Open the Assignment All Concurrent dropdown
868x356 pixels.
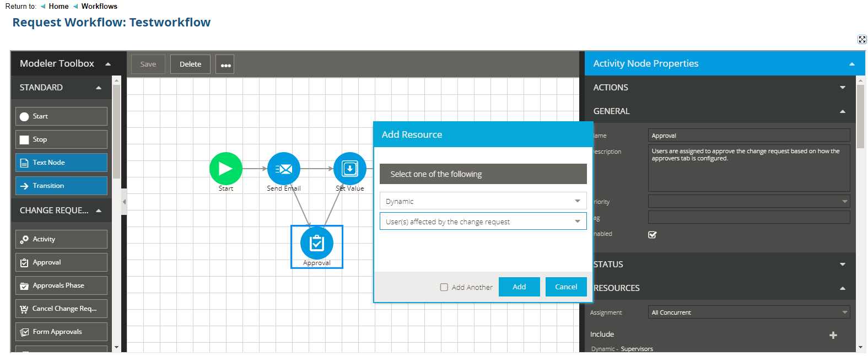[x=748, y=312]
